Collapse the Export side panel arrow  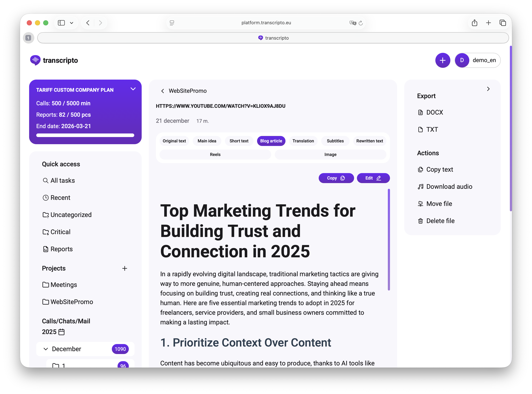coord(488,89)
